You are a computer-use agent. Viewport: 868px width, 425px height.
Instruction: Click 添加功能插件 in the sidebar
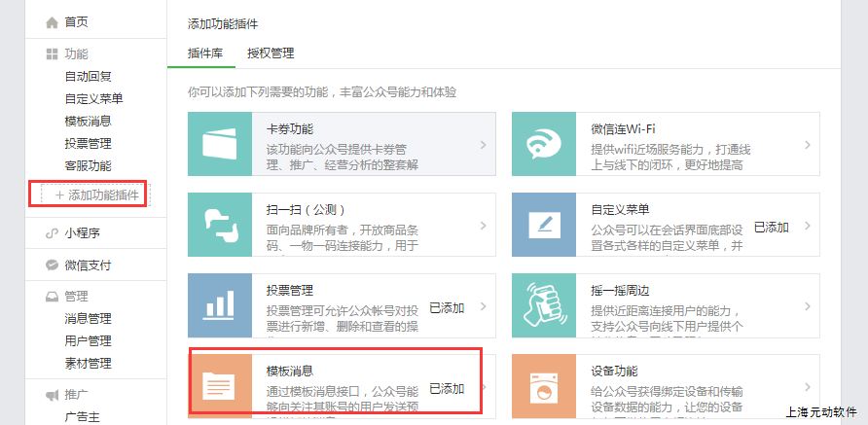point(97,195)
